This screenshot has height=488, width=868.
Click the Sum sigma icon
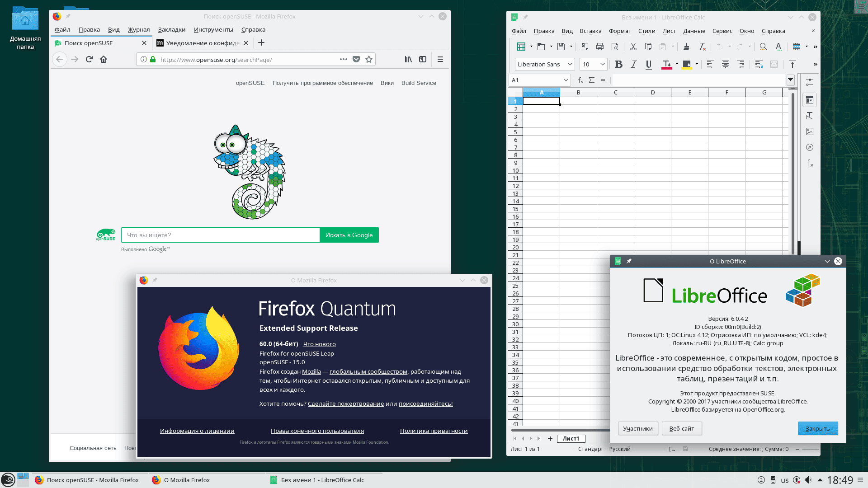tap(592, 80)
